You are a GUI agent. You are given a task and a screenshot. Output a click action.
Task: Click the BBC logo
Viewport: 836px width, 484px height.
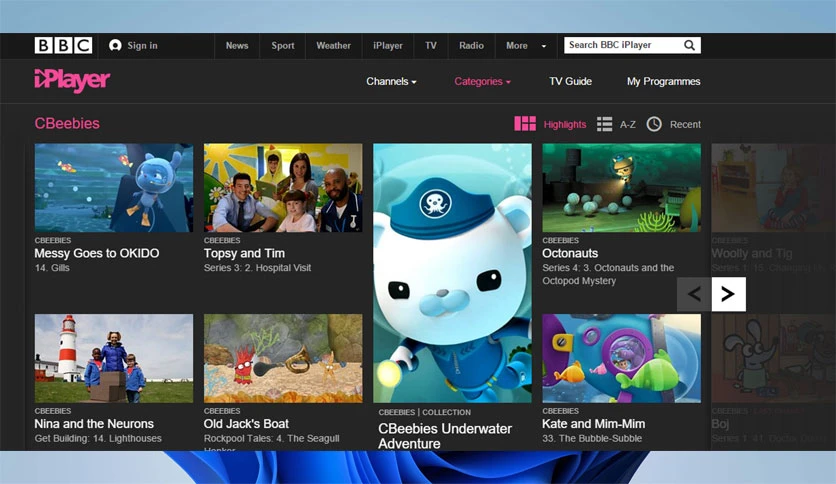pos(63,45)
